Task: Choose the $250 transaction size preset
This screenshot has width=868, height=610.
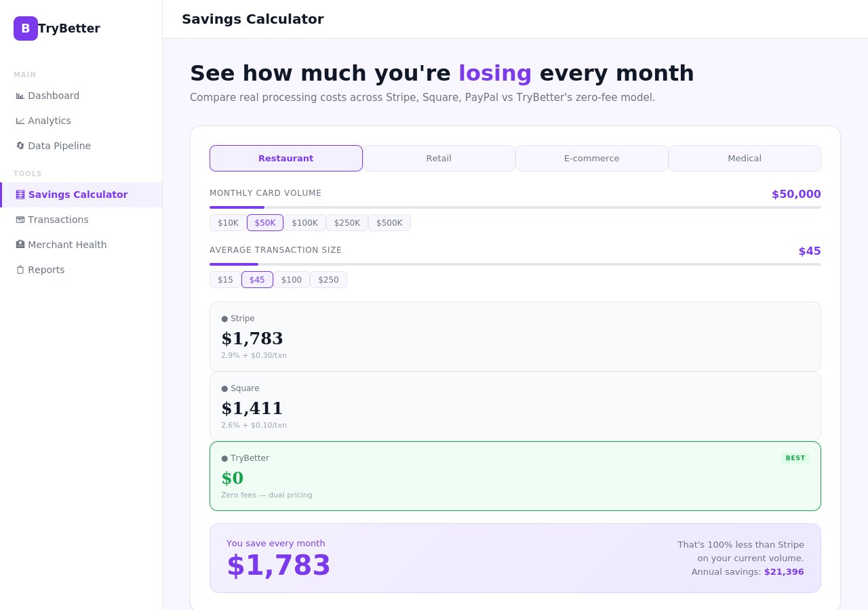Action: pyautogui.click(x=328, y=279)
